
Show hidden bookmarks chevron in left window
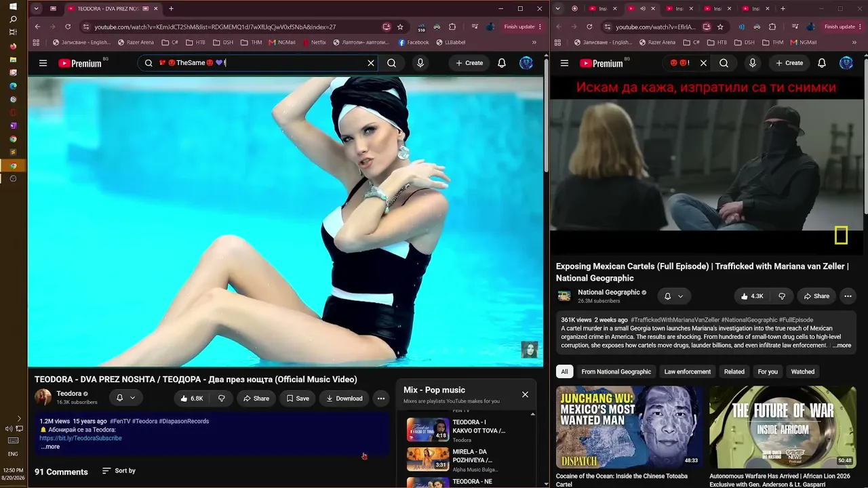point(534,42)
